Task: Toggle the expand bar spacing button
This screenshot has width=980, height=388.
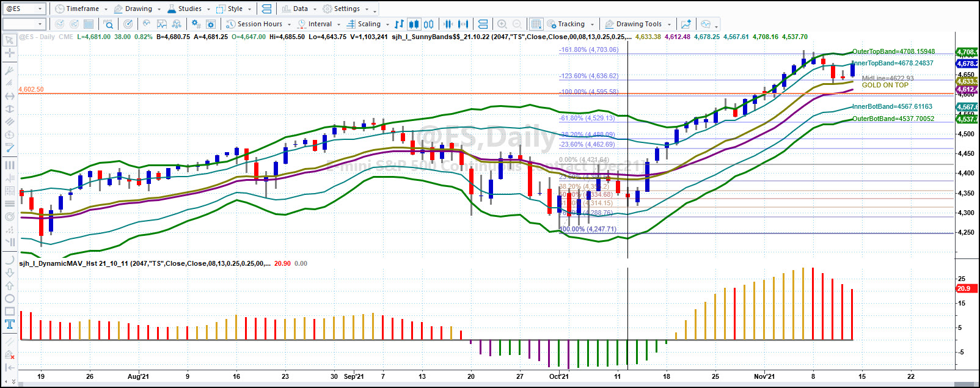Action: tap(464, 24)
